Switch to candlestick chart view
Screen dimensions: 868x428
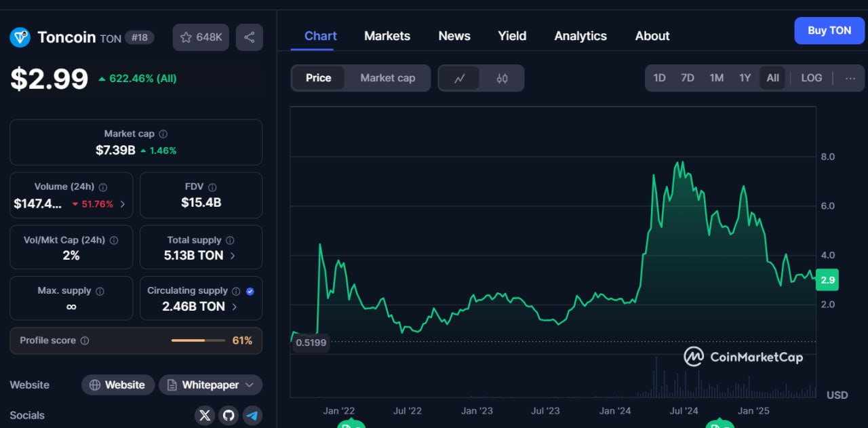[502, 78]
